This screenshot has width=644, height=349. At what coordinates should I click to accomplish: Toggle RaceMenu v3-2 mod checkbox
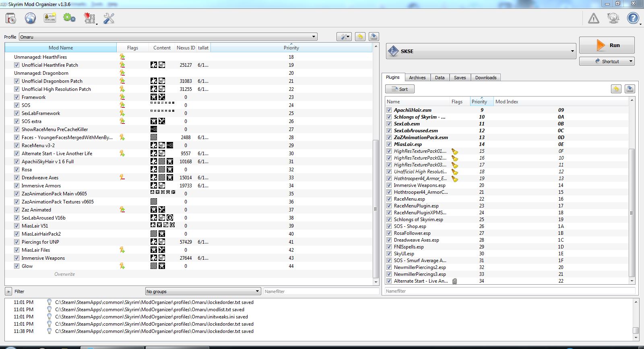pos(17,145)
